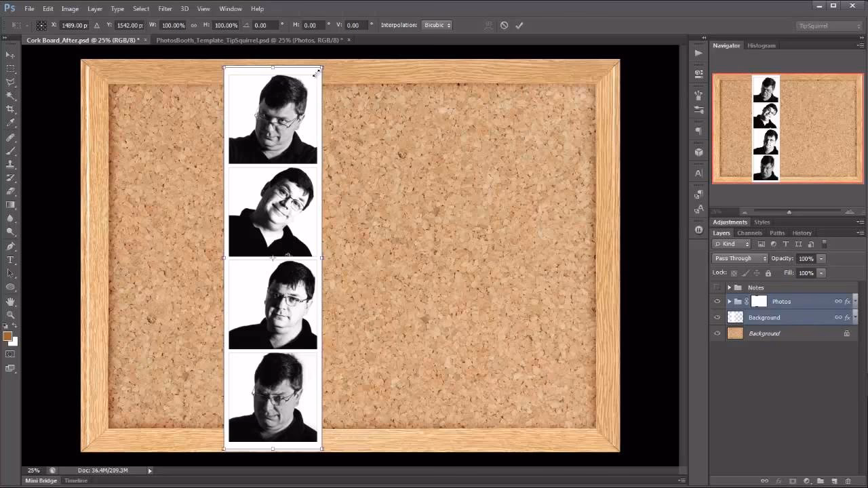Switch to the Channels tab
868x488 pixels.
click(x=749, y=232)
